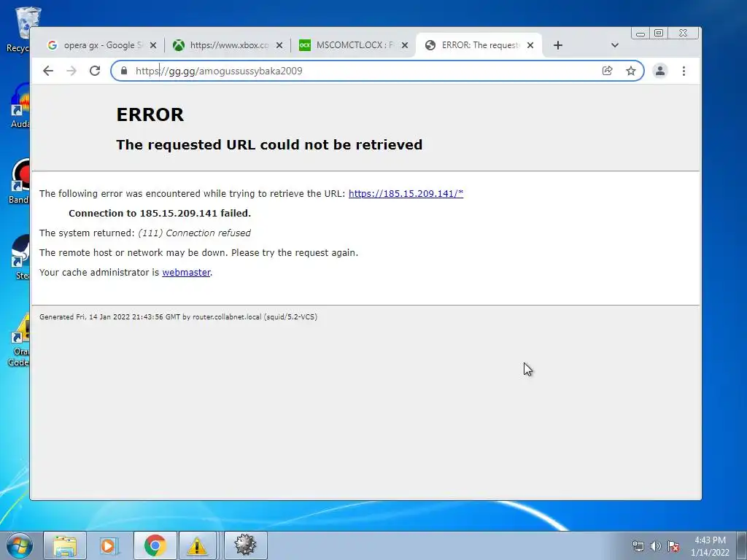Open the Chrome profile avatar

tap(659, 71)
